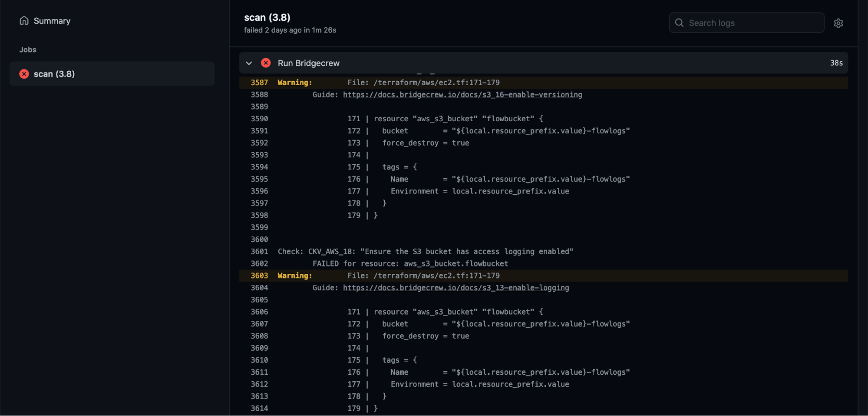This screenshot has width=868, height=416.
Task: Click the Jobs section heading
Action: [x=28, y=50]
